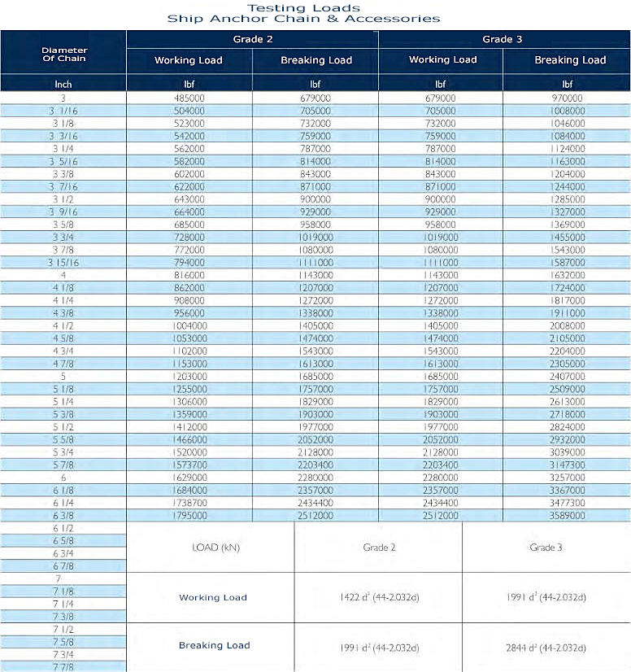Screen dimensions: 631x672
Task: Click Grade 2 Working Load column header
Action: 189,60
